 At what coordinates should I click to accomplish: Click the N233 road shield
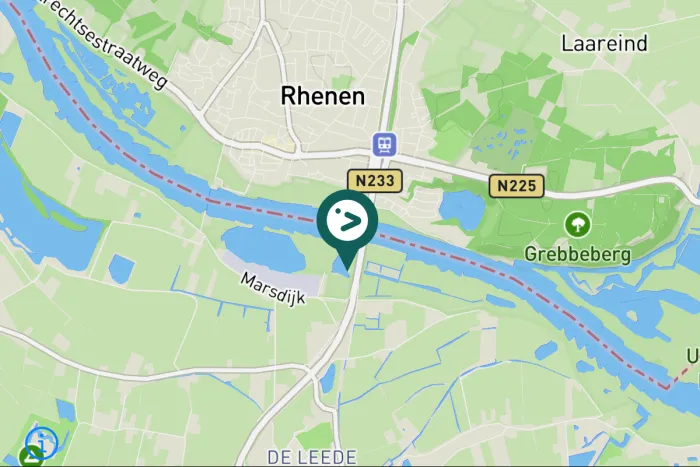[375, 181]
